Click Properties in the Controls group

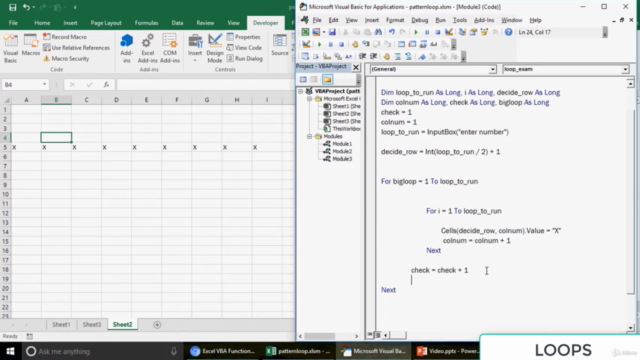coord(243,37)
